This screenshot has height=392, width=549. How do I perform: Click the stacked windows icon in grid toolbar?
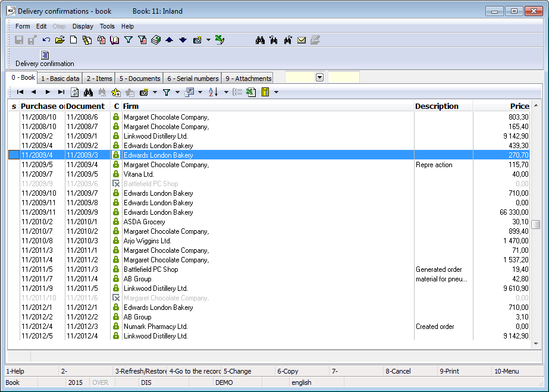pyautogui.click(x=189, y=92)
